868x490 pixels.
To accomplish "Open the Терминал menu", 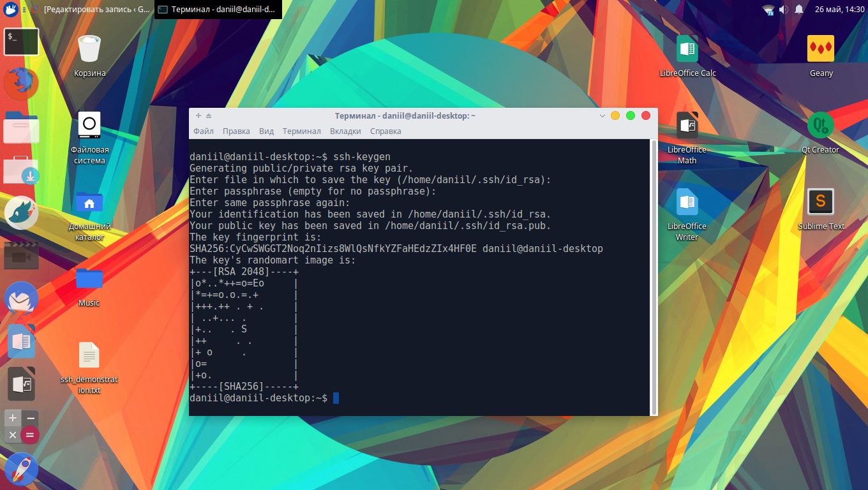I will [301, 131].
